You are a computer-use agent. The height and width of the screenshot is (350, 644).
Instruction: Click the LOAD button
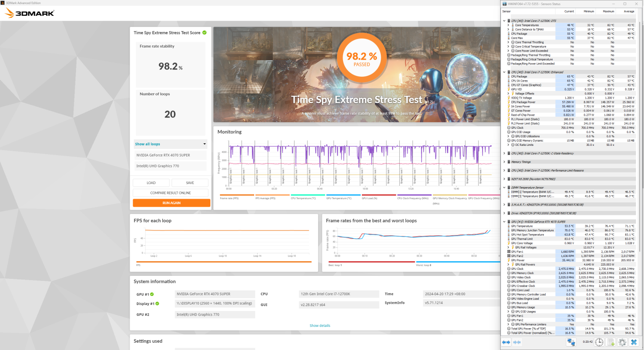[151, 183]
